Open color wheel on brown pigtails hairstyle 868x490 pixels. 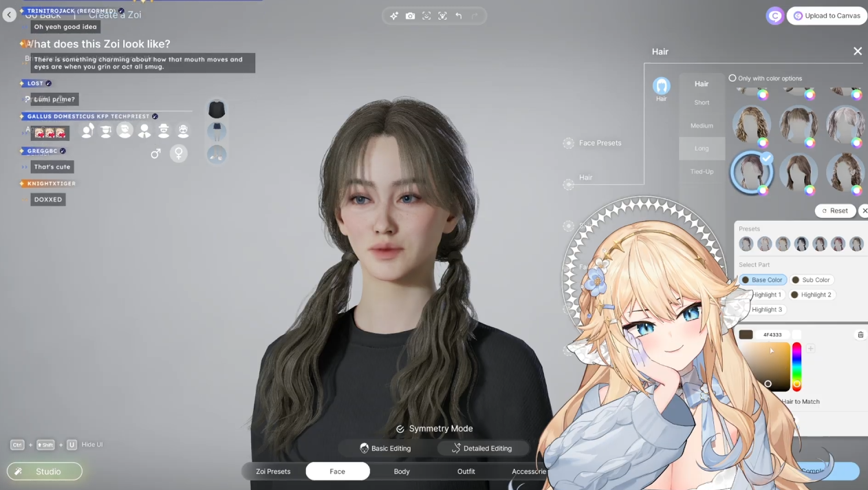[810, 142]
